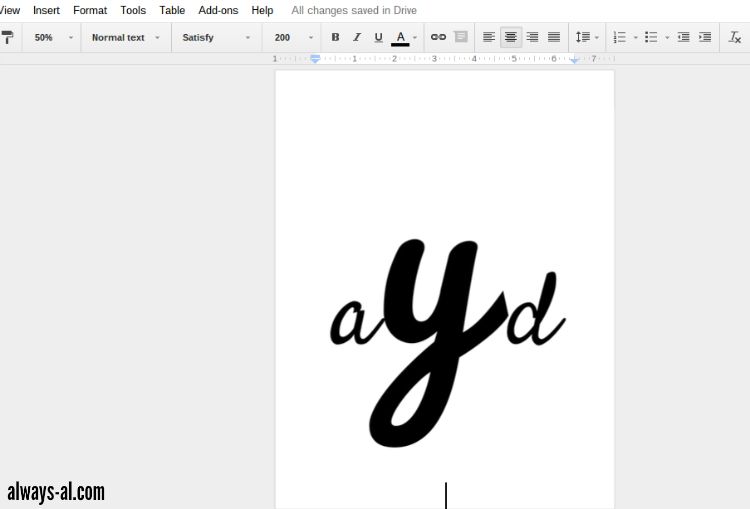Open the Format menu
The height and width of the screenshot is (509, 750).
pos(90,10)
